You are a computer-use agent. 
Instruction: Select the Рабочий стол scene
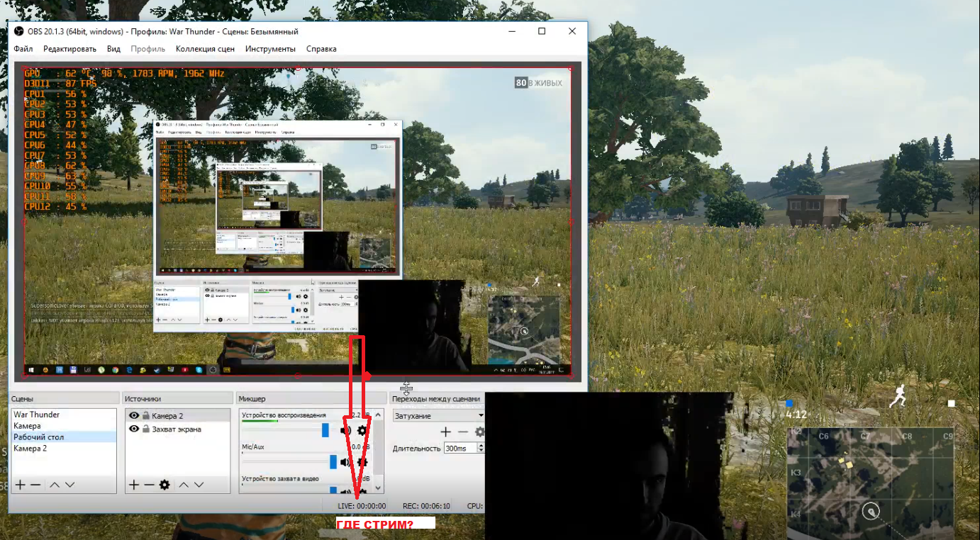pos(64,437)
